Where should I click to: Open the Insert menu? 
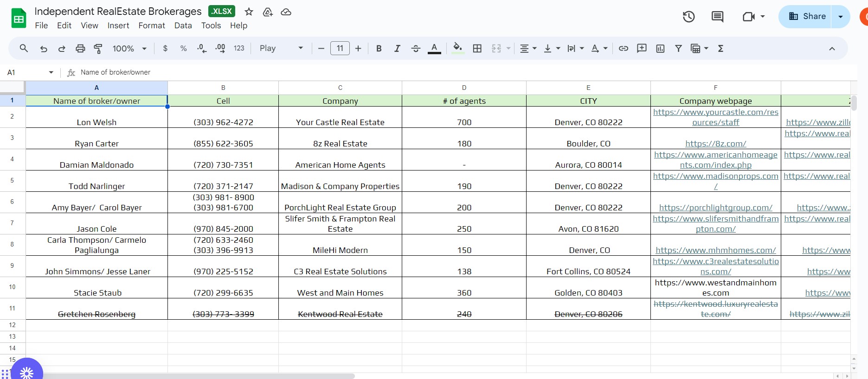click(118, 25)
